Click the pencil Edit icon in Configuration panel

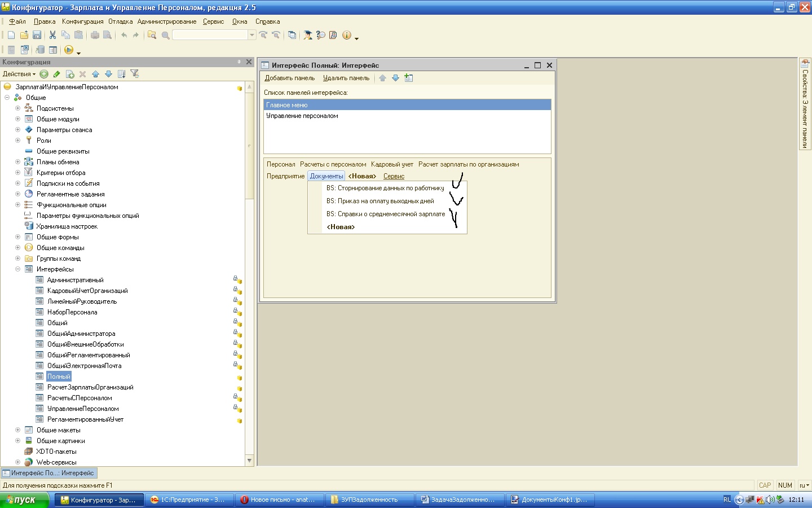[x=57, y=74]
